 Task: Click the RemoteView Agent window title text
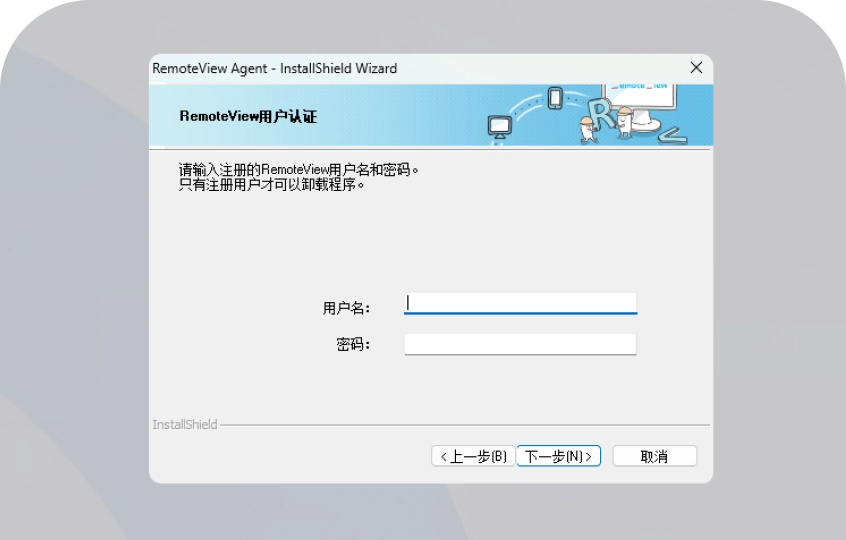pyautogui.click(x=275, y=69)
